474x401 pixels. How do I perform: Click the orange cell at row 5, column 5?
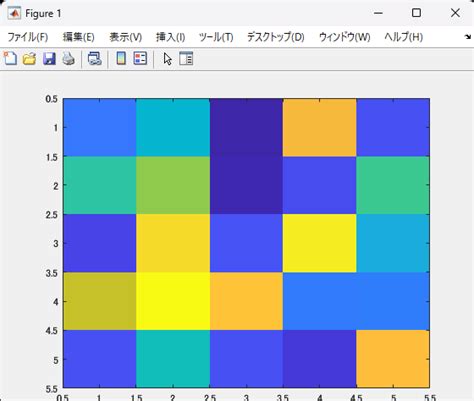coord(393,359)
